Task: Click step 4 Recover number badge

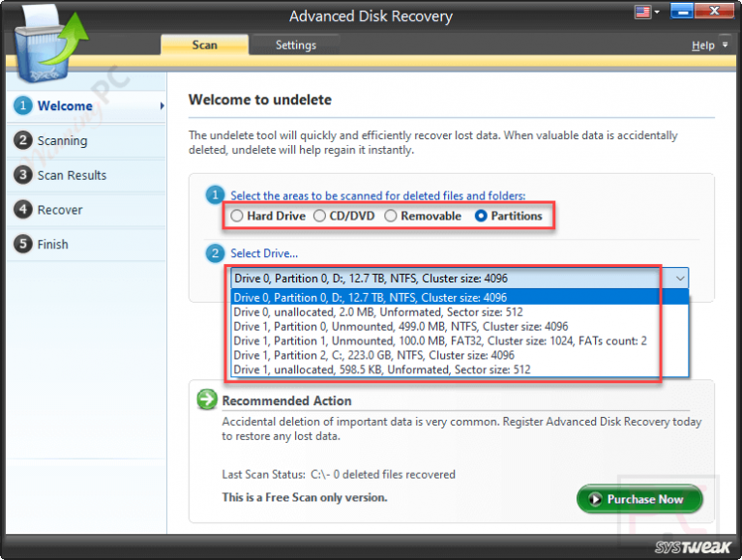Action: pos(22,209)
